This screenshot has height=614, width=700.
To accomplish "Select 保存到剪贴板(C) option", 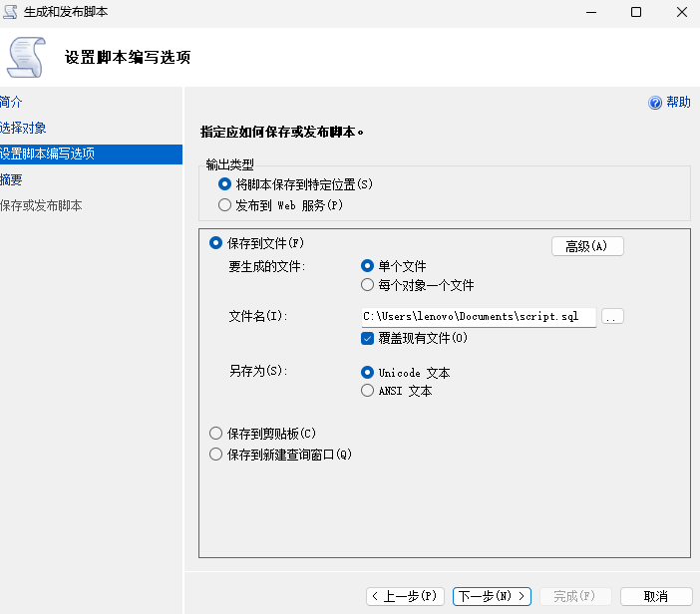I will [x=215, y=434].
